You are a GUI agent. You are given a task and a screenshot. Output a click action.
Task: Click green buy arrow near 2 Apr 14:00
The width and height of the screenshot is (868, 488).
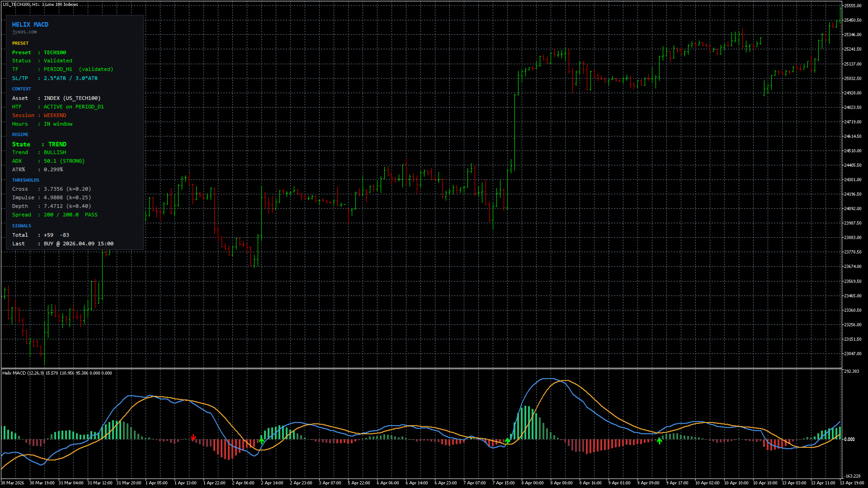(261, 441)
